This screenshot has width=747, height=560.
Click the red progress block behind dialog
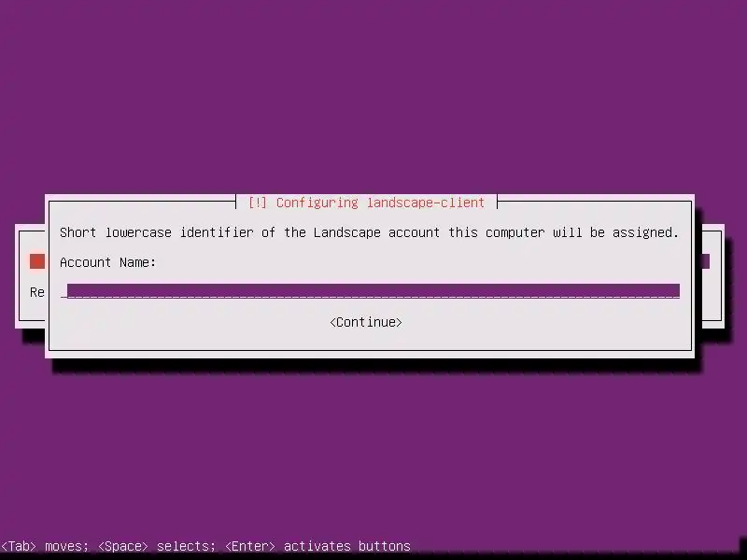point(37,261)
